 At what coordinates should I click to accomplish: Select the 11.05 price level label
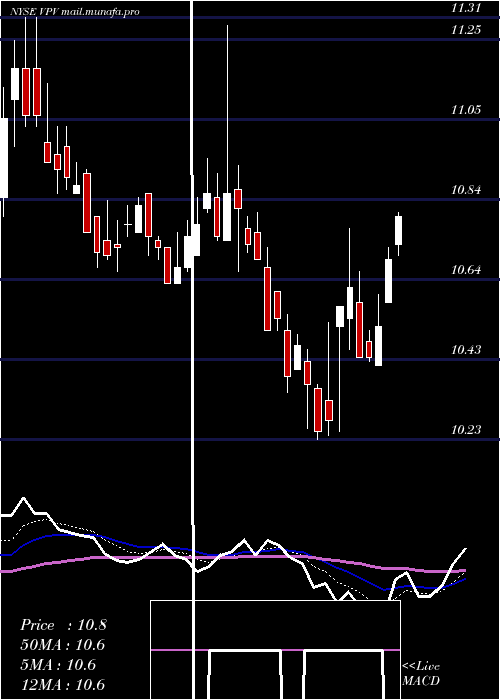[466, 110]
